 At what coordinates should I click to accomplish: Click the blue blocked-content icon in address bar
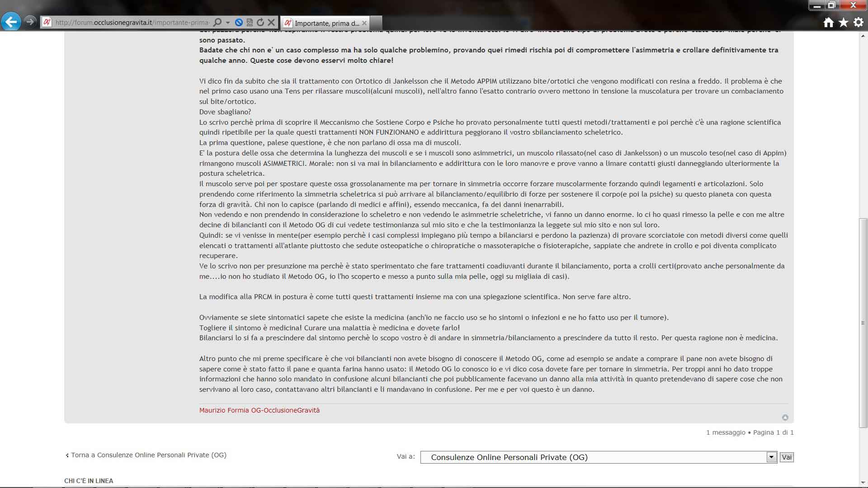pos(239,22)
